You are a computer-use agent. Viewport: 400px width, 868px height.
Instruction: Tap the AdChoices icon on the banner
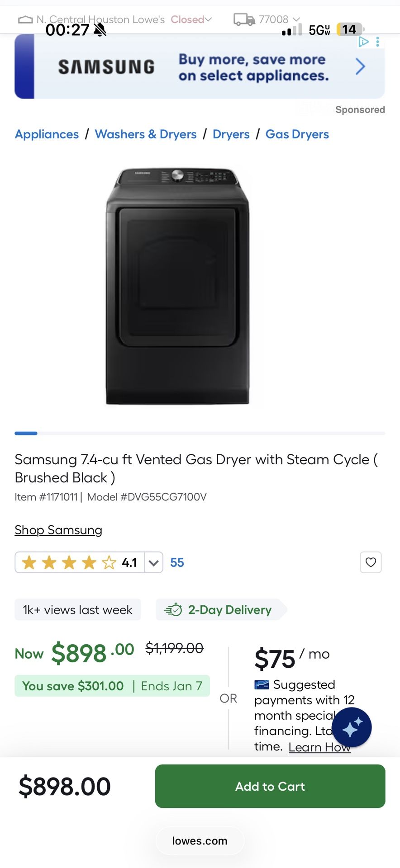[363, 42]
